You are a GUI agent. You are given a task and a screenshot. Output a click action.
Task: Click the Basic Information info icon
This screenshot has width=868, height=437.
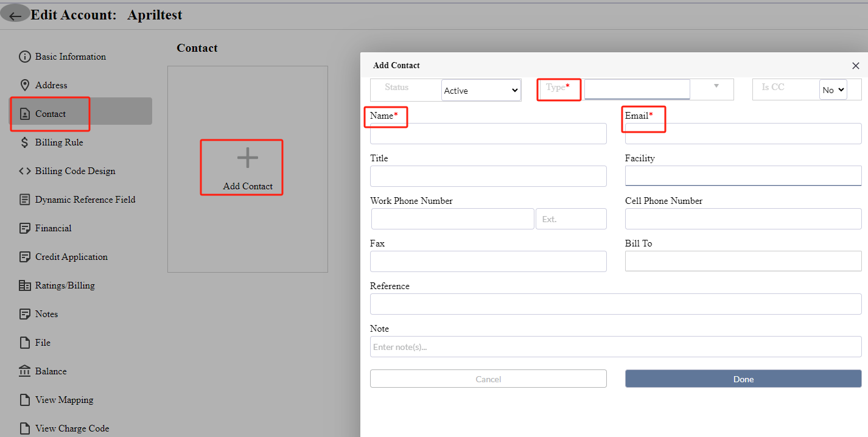24,57
